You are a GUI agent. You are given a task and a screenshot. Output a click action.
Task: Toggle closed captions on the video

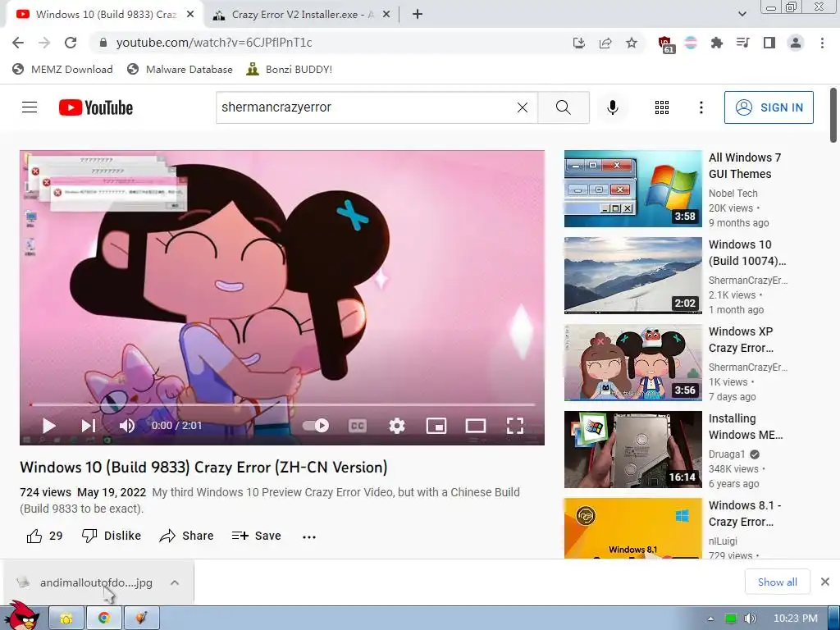(x=358, y=426)
